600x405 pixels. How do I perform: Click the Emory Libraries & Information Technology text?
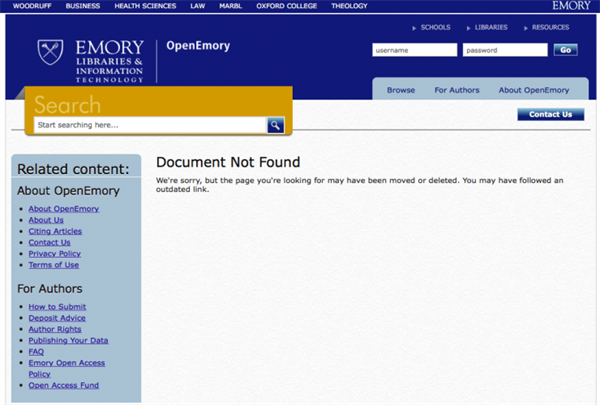[x=109, y=62]
